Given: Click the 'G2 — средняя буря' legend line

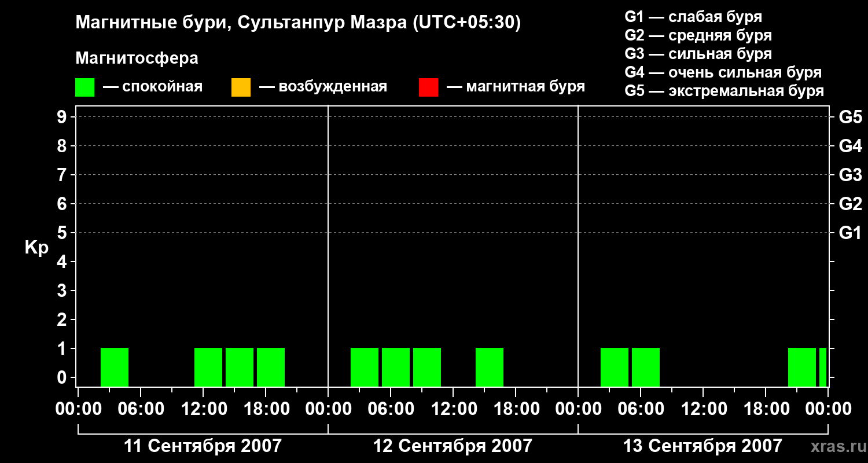Looking at the screenshot, I should pyautogui.click(x=698, y=35).
